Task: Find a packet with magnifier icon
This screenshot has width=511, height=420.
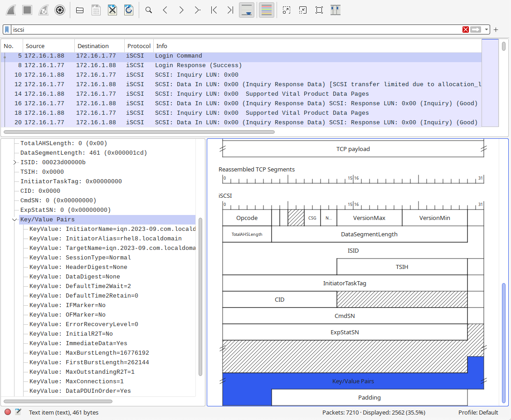Action: coord(149,10)
